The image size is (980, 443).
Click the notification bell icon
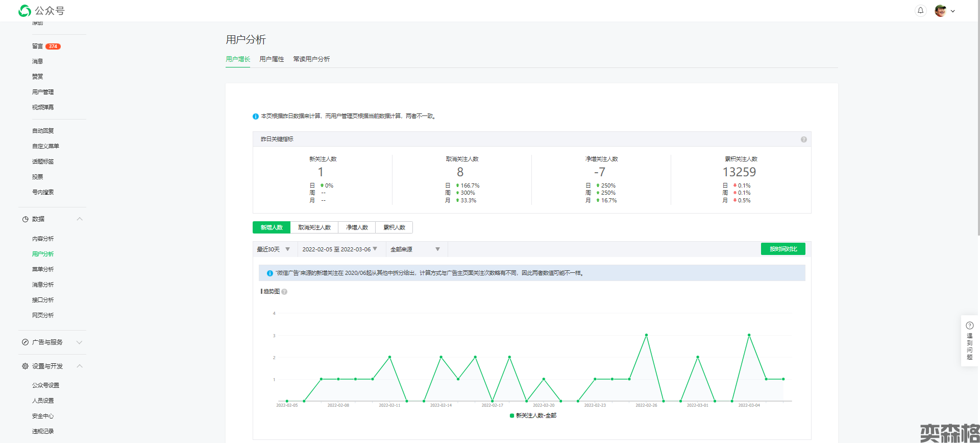[920, 11]
